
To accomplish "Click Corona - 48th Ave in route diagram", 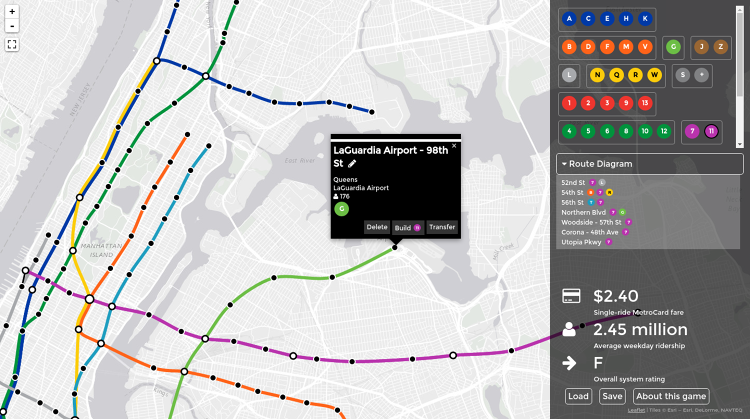I will pos(590,232).
